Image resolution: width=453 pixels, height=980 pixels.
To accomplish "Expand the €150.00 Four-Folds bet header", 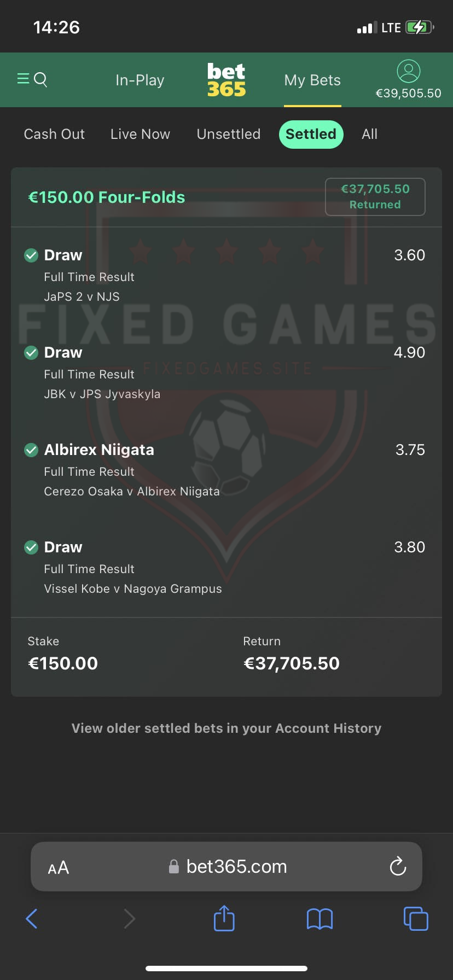I will [x=107, y=197].
